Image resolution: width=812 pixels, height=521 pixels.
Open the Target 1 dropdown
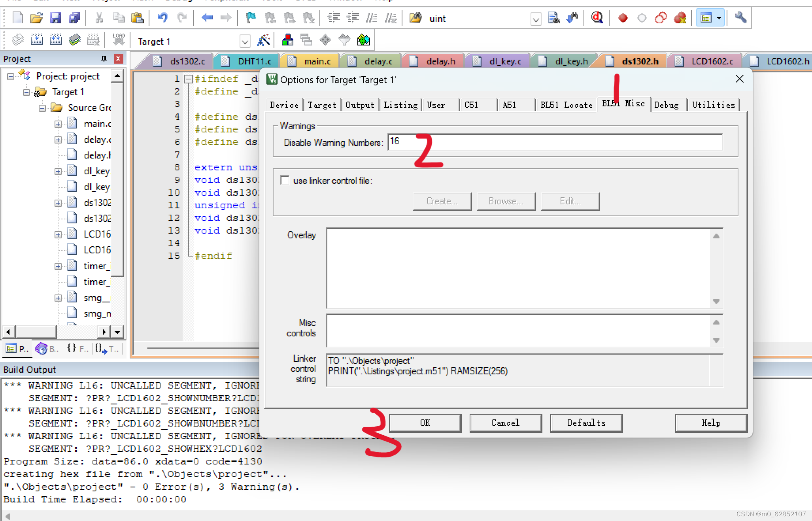coord(245,41)
